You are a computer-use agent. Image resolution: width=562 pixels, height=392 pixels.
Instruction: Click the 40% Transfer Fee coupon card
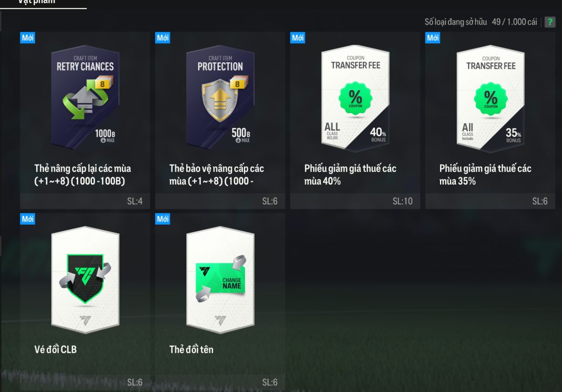355,97
